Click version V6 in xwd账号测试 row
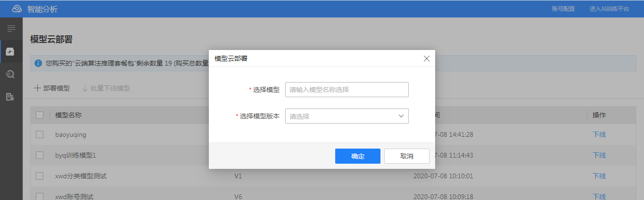 pos(238,196)
